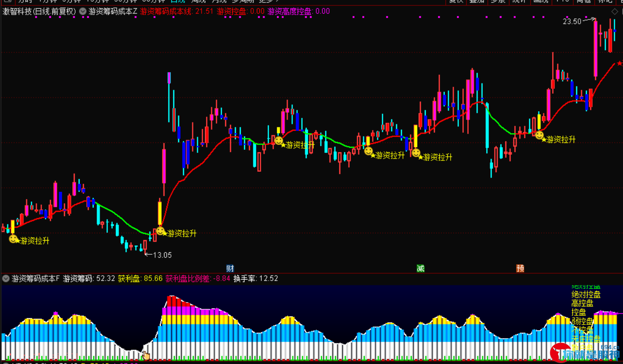Click the 预 earnings forecast marker
This screenshot has height=364, width=623.
[520, 268]
